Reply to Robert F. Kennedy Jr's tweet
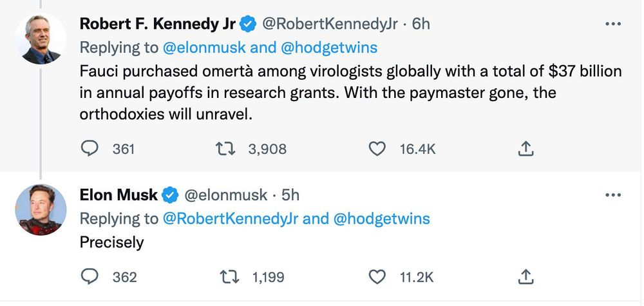The image size is (644, 306). [88, 149]
